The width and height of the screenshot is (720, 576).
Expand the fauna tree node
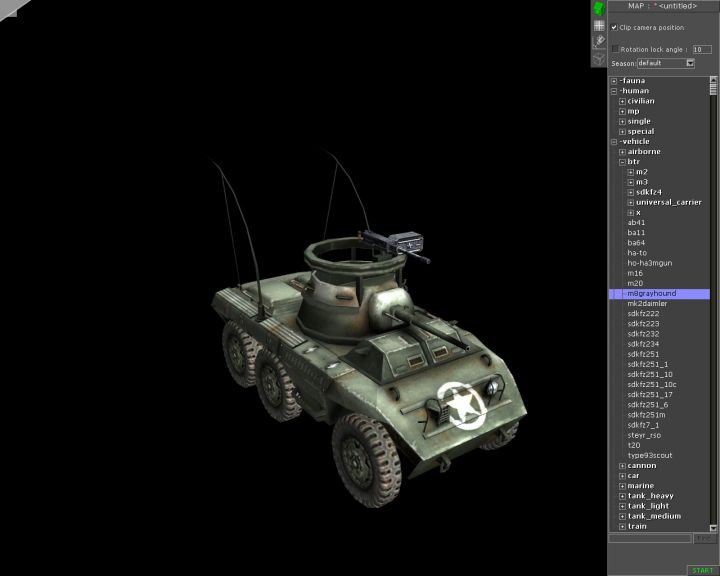[614, 81]
